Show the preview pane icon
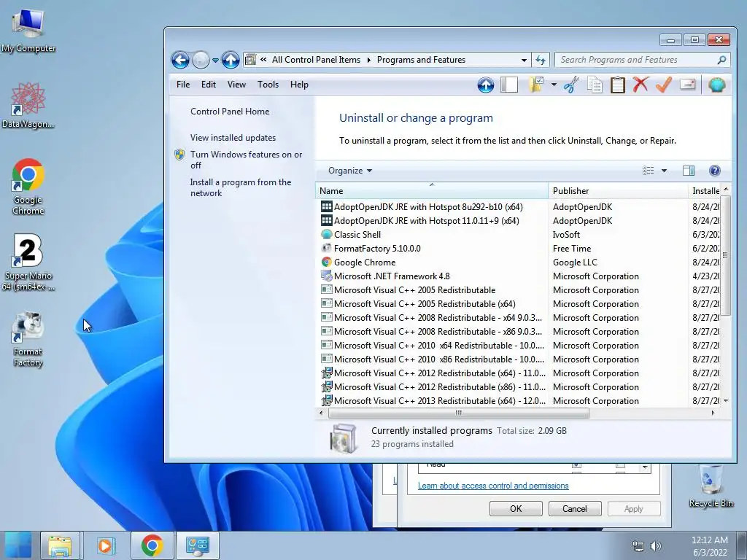Viewport: 747px width, 560px height. [689, 171]
